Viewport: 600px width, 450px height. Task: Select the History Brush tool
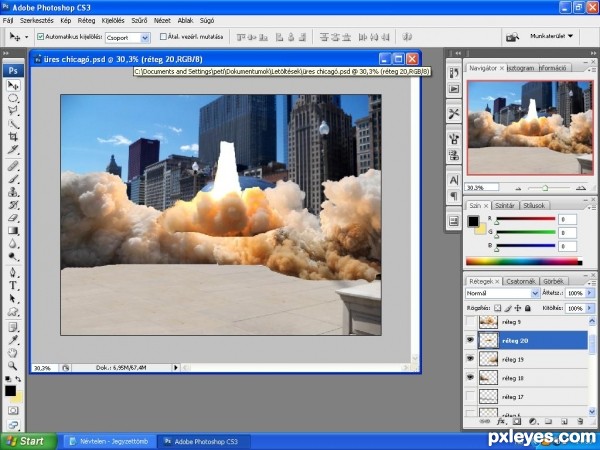point(13,205)
